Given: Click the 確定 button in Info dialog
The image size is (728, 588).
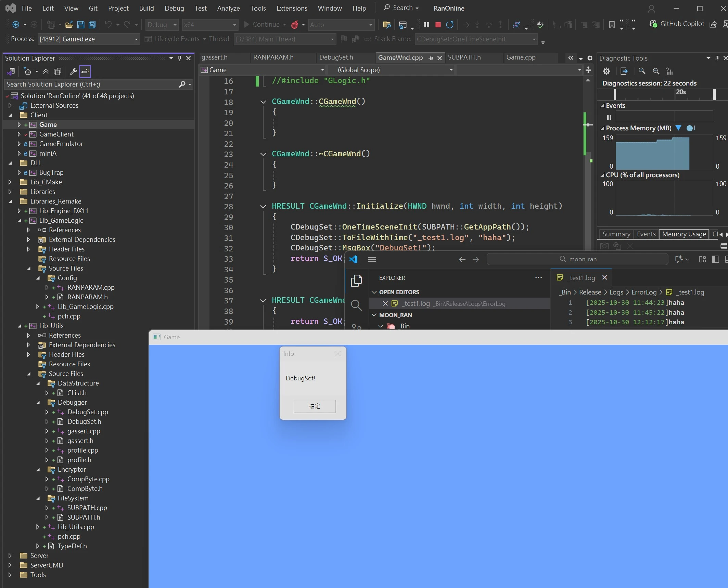Looking at the screenshot, I should pos(315,406).
